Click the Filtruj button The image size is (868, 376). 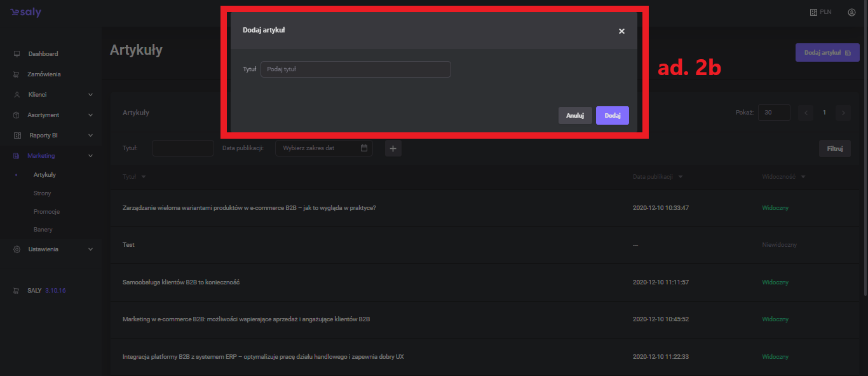point(834,148)
